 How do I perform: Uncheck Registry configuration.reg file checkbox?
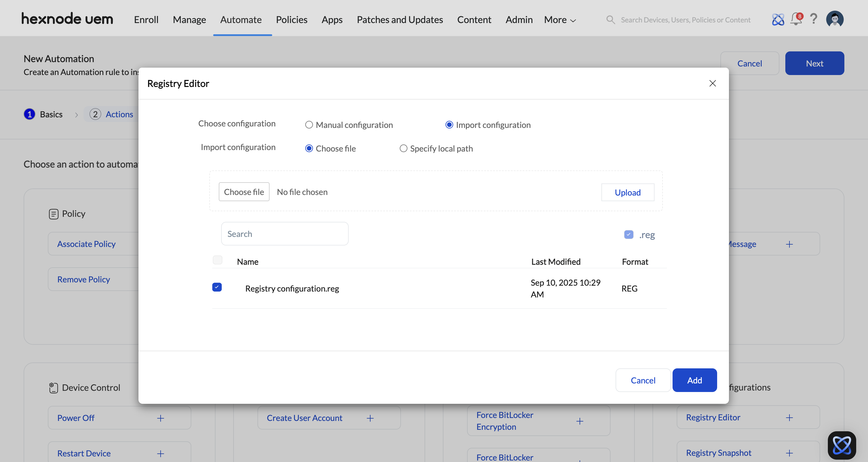click(217, 287)
